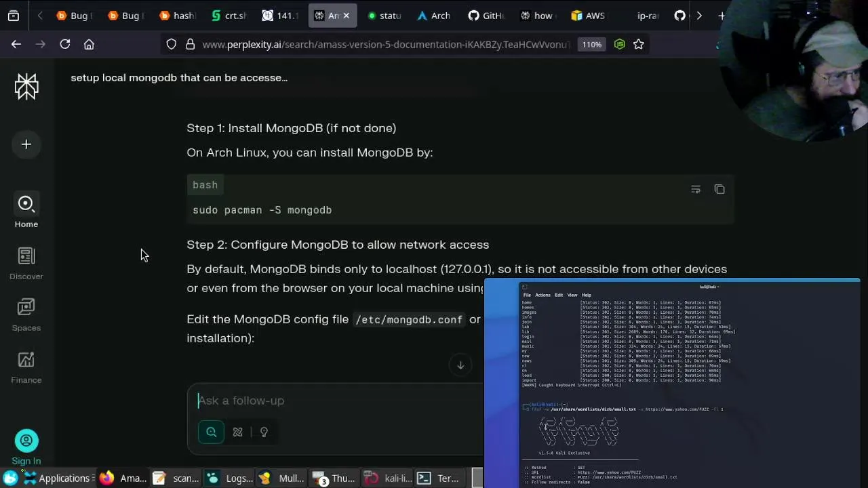
Task: Open Spaces in Perplexity sidebar
Action: click(26, 315)
